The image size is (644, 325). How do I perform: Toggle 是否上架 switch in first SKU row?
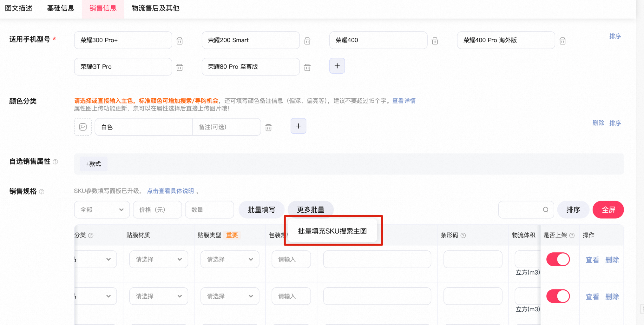[558, 259]
